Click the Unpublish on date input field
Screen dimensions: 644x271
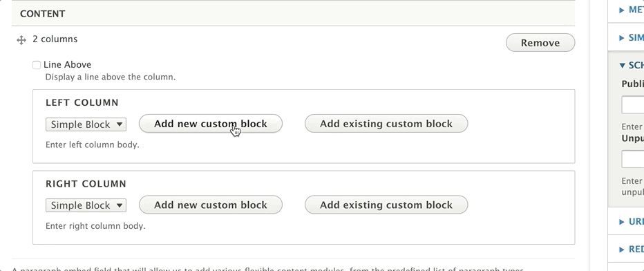[x=633, y=159]
